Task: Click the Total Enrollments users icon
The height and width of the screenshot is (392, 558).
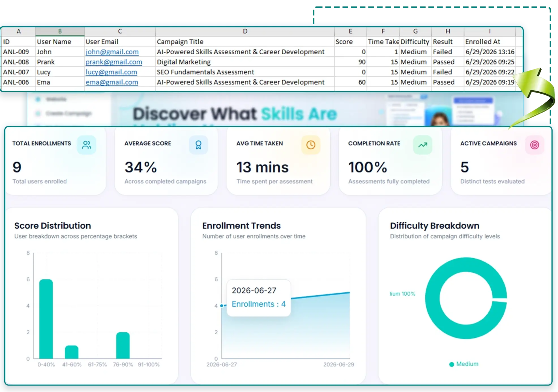Action: pyautogui.click(x=87, y=145)
